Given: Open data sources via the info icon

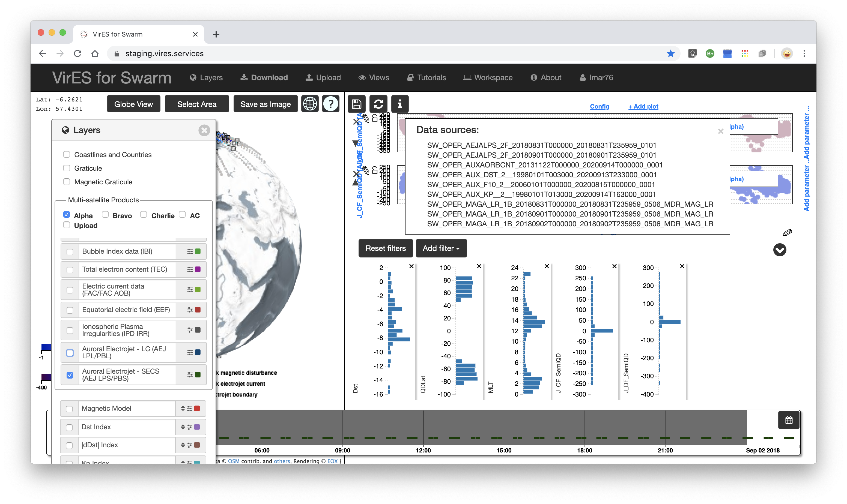Looking at the screenshot, I should (x=400, y=104).
